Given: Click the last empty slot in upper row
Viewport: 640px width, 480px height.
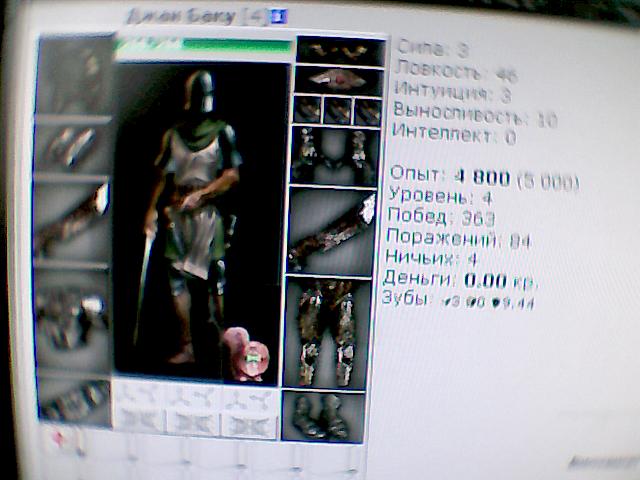Looking at the screenshot, I should coord(249,398).
